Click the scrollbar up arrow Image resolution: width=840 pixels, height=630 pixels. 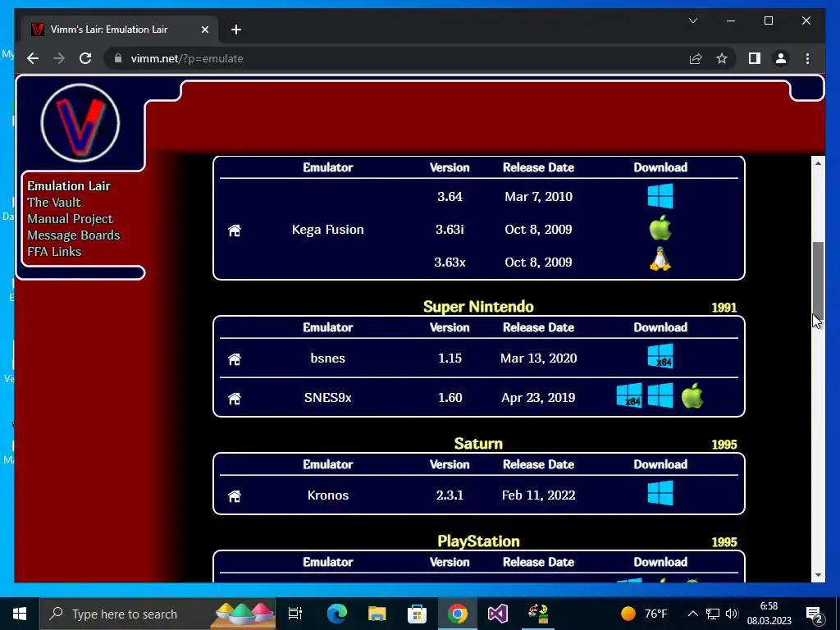coord(818,163)
